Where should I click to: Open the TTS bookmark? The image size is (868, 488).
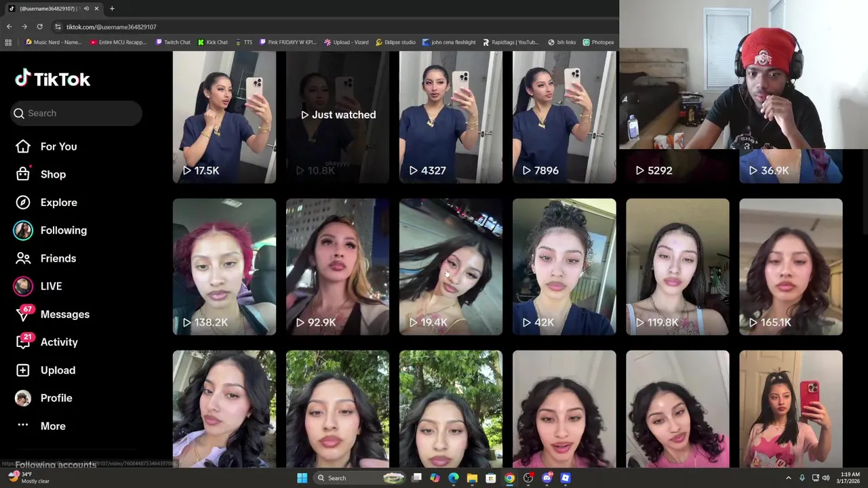coord(243,42)
